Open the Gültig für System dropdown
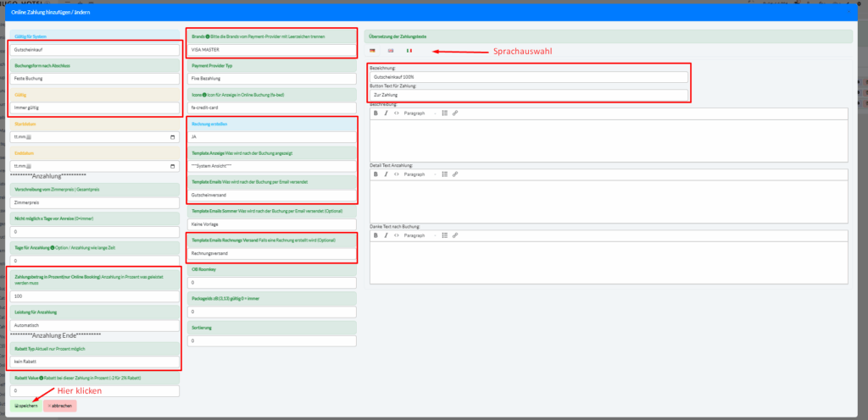The width and height of the screenshot is (868, 420). [x=95, y=50]
